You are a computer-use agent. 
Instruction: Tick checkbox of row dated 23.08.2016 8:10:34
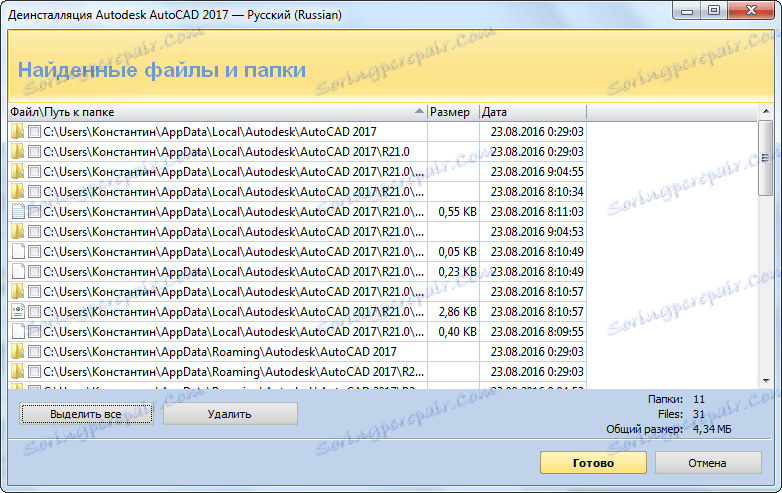coord(34,191)
